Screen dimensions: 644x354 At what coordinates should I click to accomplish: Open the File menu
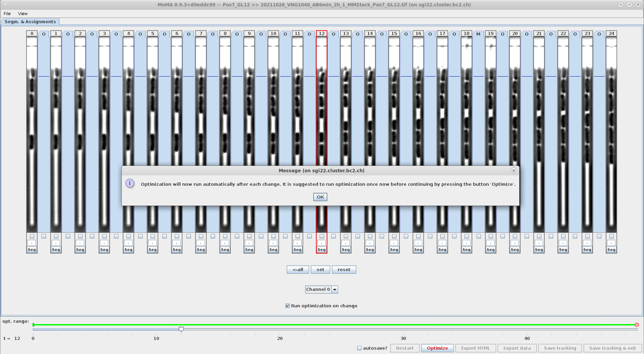tap(7, 13)
